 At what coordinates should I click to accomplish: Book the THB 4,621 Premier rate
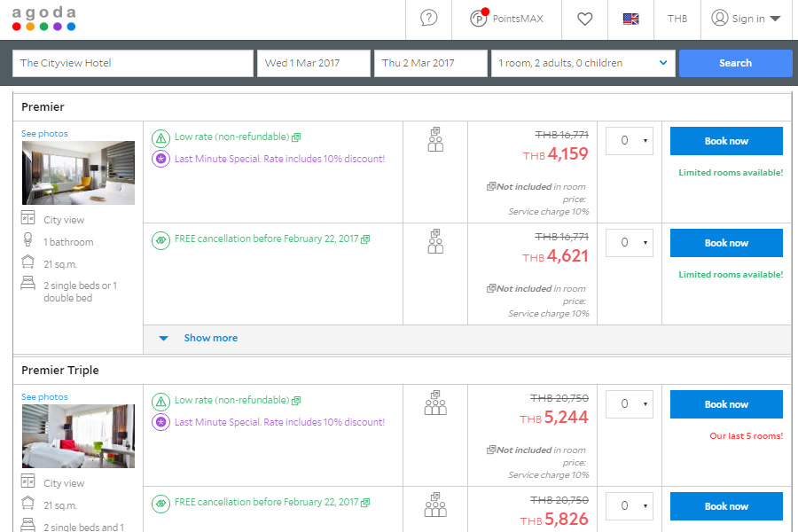pyautogui.click(x=725, y=243)
